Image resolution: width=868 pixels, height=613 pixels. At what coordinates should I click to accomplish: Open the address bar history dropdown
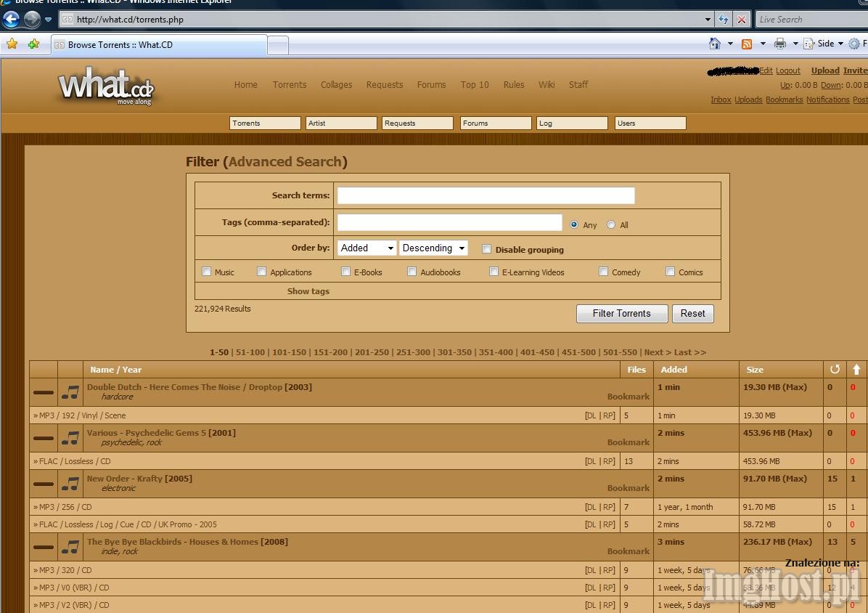tap(708, 20)
